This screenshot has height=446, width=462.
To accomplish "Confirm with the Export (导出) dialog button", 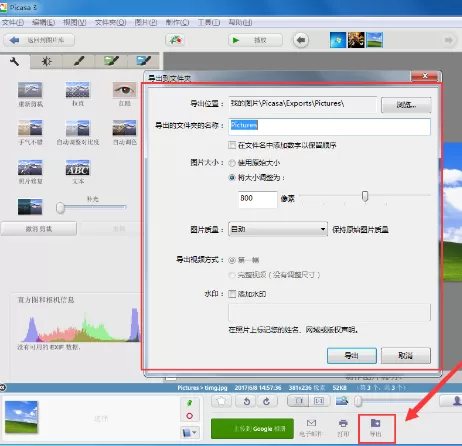I will pos(352,356).
